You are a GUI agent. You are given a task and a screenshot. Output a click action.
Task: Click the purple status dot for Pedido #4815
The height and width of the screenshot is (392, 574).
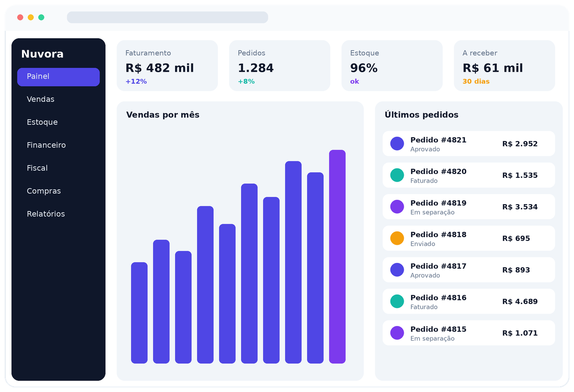pyautogui.click(x=397, y=333)
